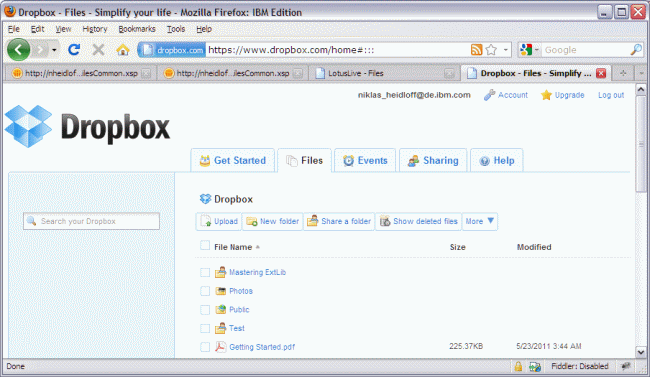Click the Photos folder icon
This screenshot has width=650, height=377.
click(x=221, y=291)
